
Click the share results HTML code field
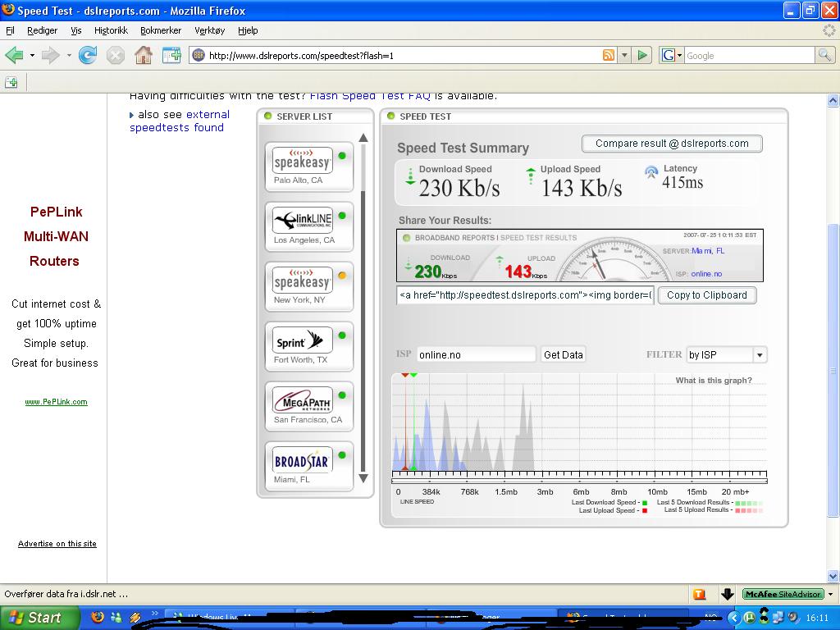(525, 295)
